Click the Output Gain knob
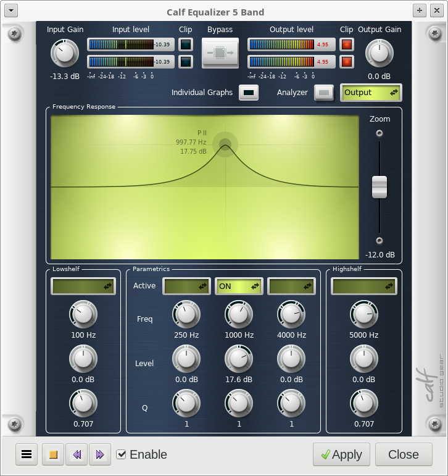This screenshot has height=476, width=448. pyautogui.click(x=379, y=53)
